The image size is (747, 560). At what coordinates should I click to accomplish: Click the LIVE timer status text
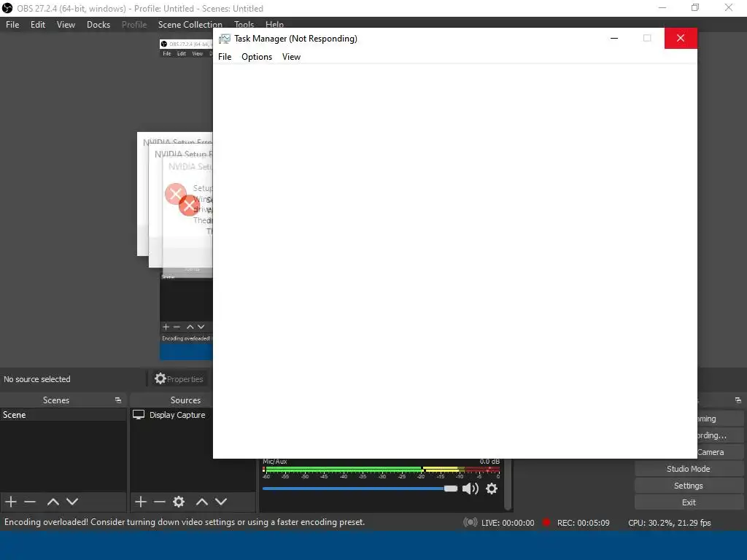(508, 523)
